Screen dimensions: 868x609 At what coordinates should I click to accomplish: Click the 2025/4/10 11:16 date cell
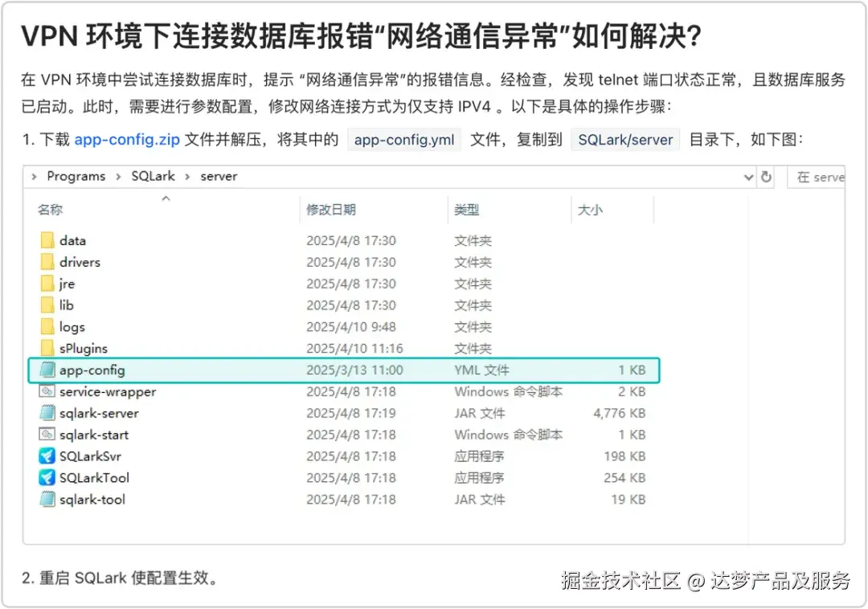coord(354,349)
